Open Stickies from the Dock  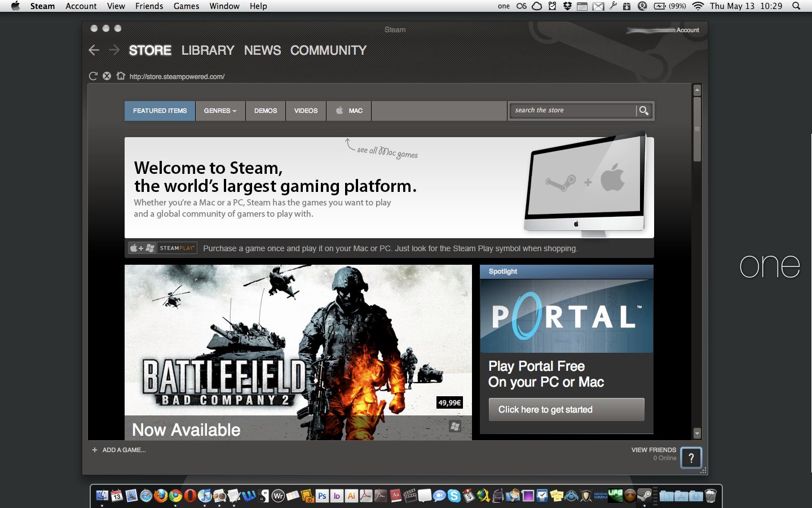coord(556,496)
